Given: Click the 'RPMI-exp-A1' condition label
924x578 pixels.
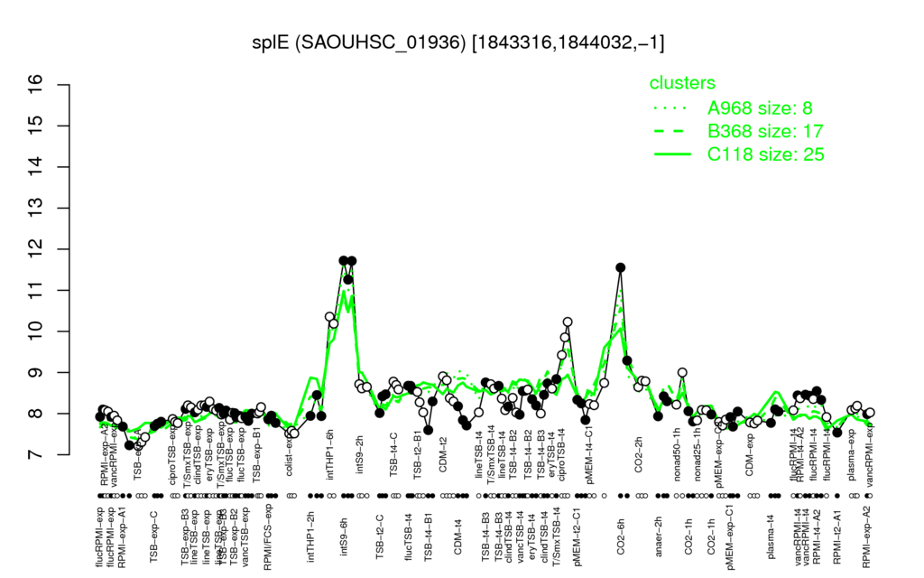Looking at the screenshot, I should point(122,536).
